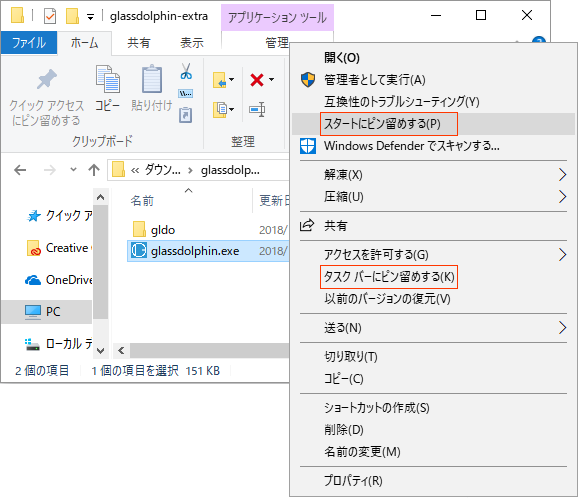Viewport: 579px width, 498px height.
Task: Click the Quick Access pin icon in the ribbon
Action: click(47, 79)
